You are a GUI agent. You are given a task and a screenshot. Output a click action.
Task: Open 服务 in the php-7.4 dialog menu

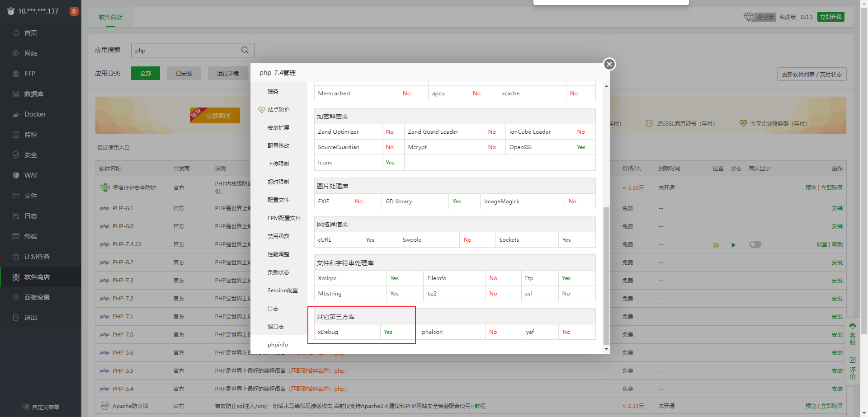tap(273, 91)
